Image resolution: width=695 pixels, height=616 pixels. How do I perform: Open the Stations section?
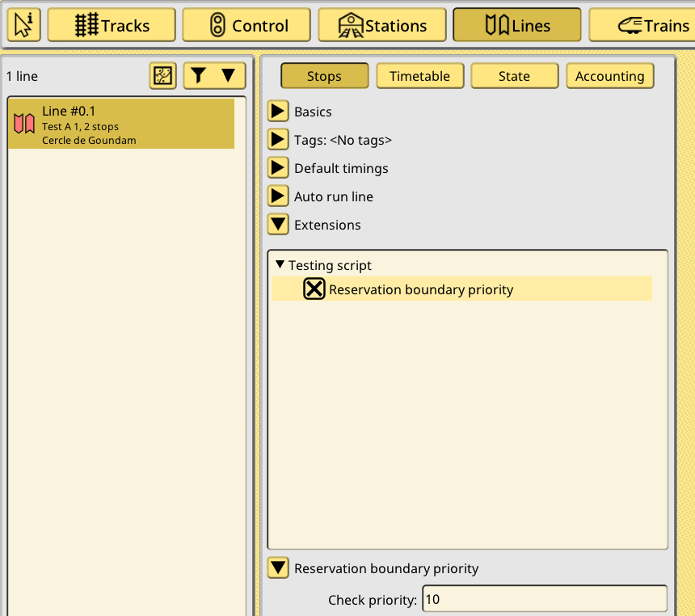(x=381, y=25)
